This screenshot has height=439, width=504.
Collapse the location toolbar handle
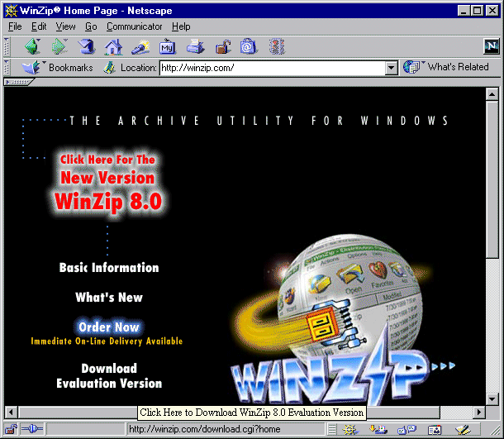click(6, 68)
